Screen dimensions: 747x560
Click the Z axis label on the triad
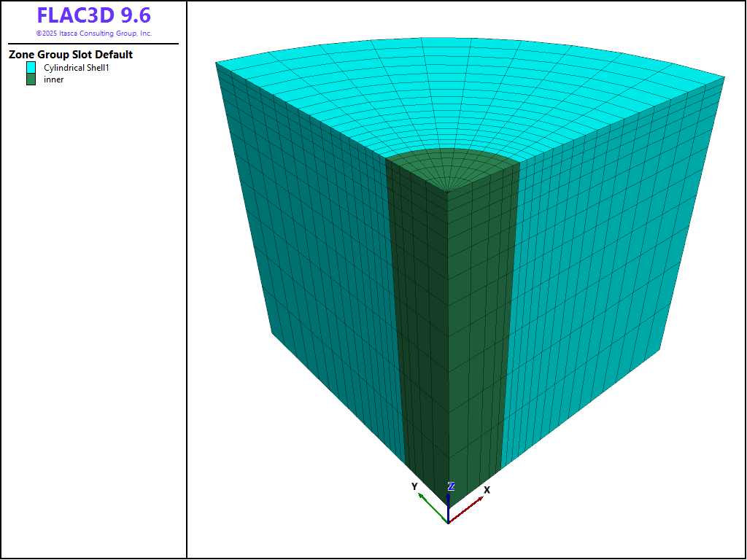tap(452, 486)
